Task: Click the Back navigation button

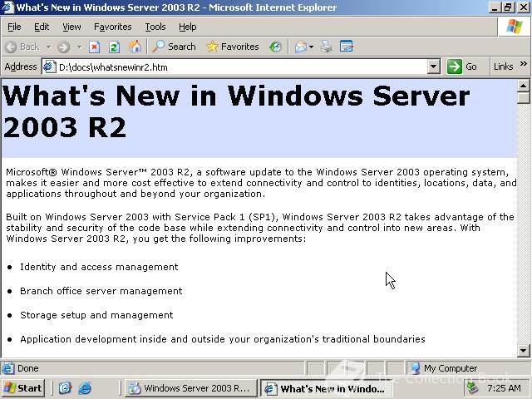Action: coord(22,47)
